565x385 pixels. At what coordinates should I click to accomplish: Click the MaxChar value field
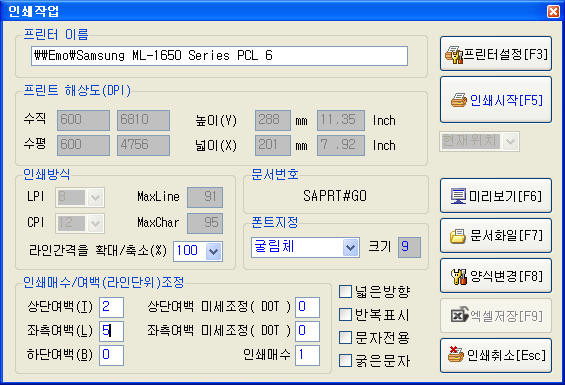click(x=205, y=223)
